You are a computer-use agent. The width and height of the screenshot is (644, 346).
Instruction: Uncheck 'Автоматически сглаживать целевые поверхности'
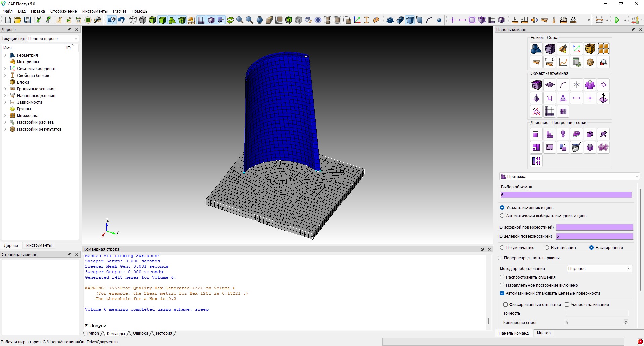(x=502, y=293)
